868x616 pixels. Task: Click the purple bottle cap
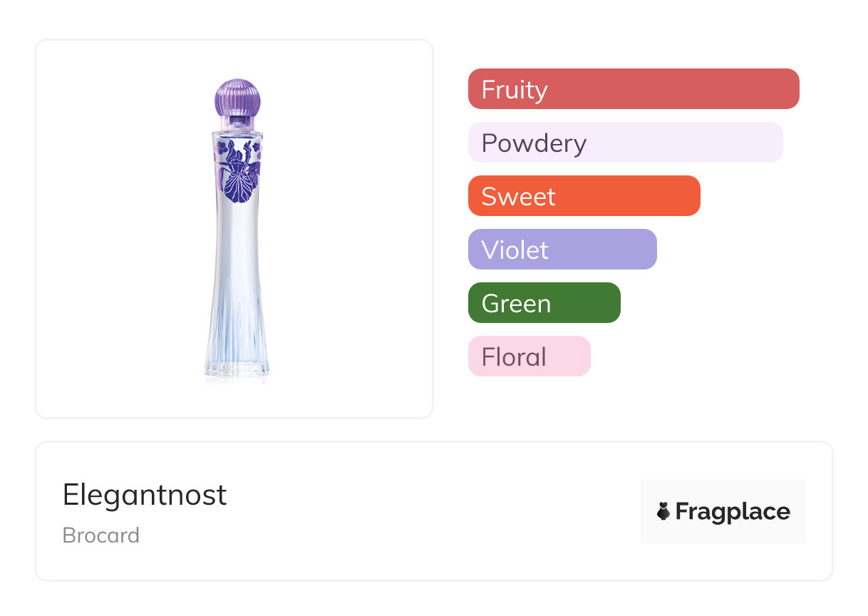click(238, 99)
